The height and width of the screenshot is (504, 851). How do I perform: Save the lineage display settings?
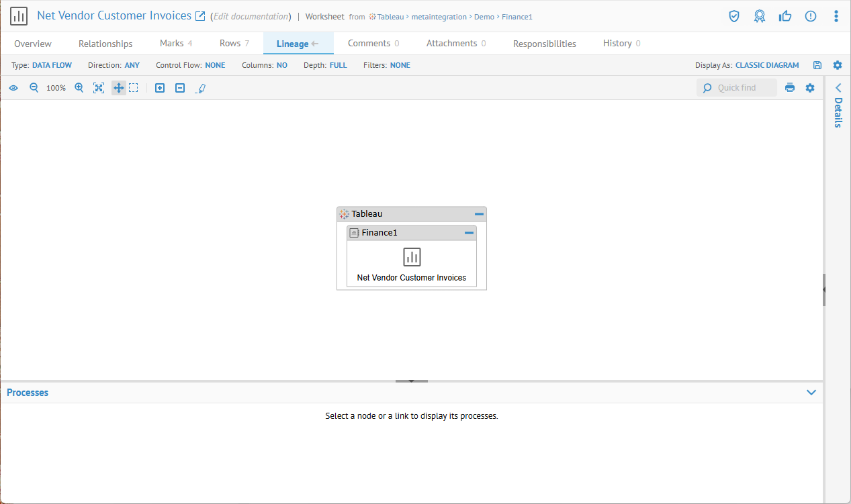(x=817, y=65)
